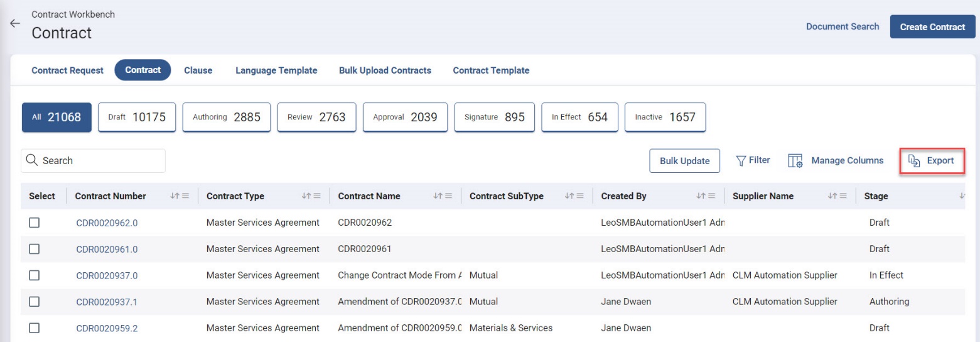980x342 pixels.
Task: Filter by Draft 10175 stage
Action: tap(137, 117)
